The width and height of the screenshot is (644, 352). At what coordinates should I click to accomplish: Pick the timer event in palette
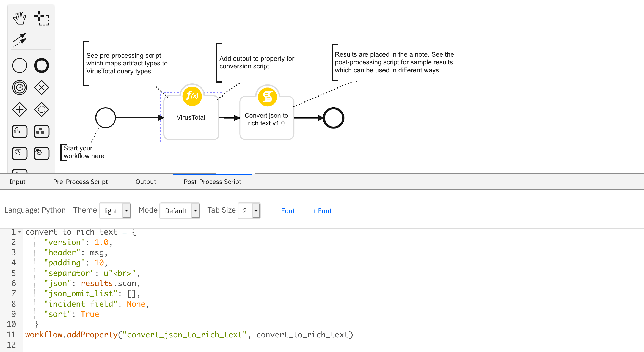[x=20, y=87]
